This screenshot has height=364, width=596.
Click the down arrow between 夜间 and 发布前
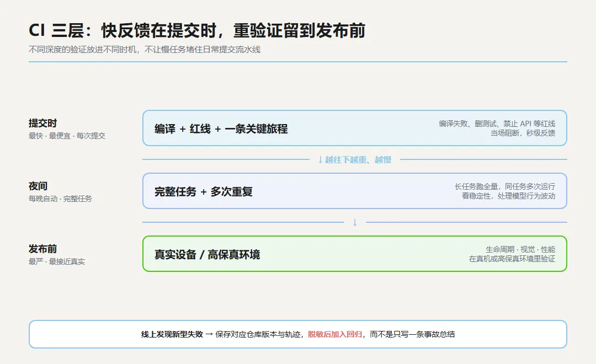pos(355,222)
